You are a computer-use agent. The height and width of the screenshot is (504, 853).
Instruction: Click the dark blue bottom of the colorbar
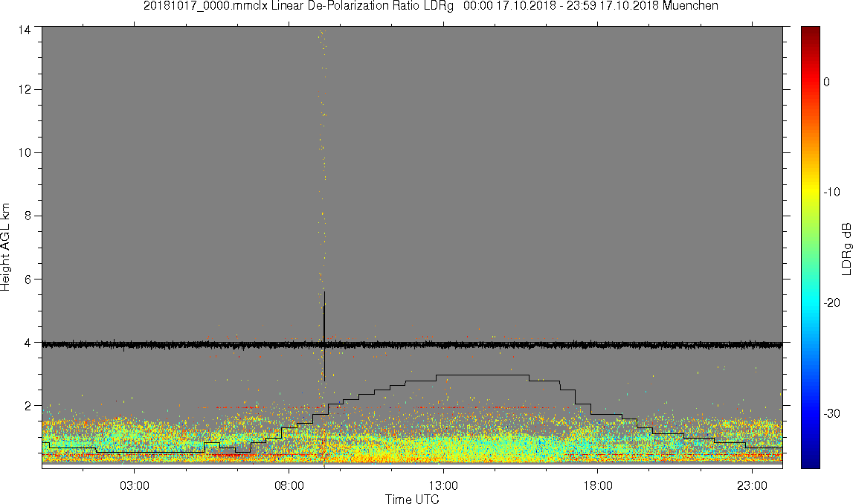[810, 459]
